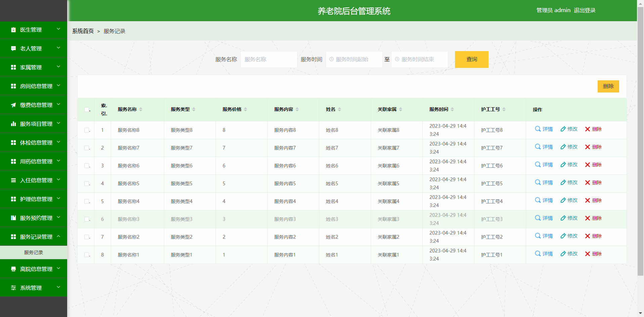
Task: Click the 缴费信息管理 paper-plane icon
Action: point(13,105)
